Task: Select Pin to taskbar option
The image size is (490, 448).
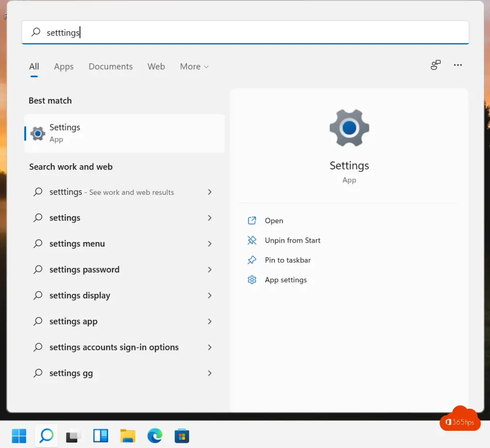Action: click(x=288, y=260)
